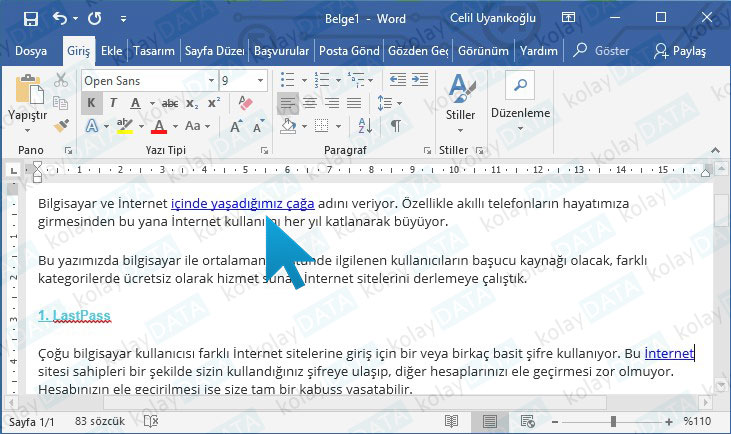This screenshot has height=434, width=731.
Task: Justify the paragraph text
Action: coord(354,103)
